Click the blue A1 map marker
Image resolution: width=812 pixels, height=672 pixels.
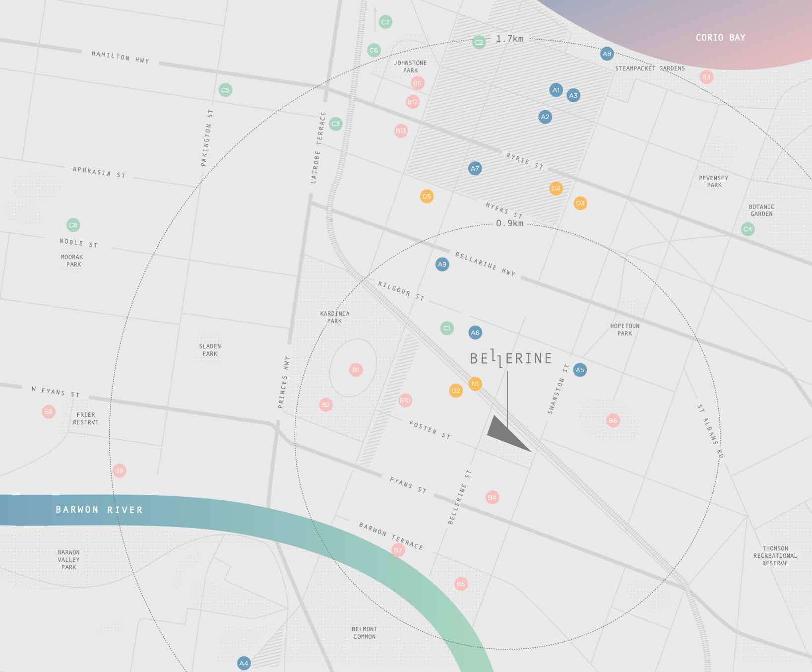pyautogui.click(x=556, y=90)
